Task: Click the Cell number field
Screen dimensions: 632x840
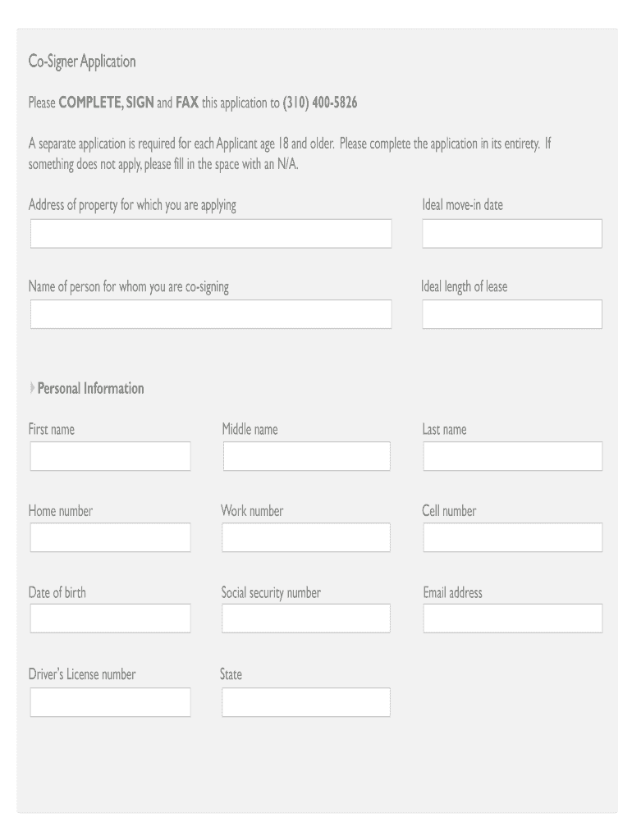Action: [512, 537]
